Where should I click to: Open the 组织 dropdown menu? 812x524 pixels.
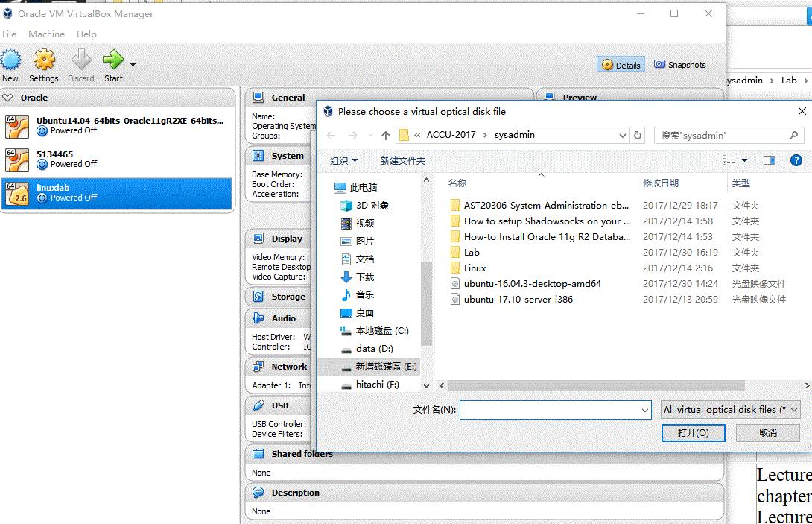click(344, 161)
